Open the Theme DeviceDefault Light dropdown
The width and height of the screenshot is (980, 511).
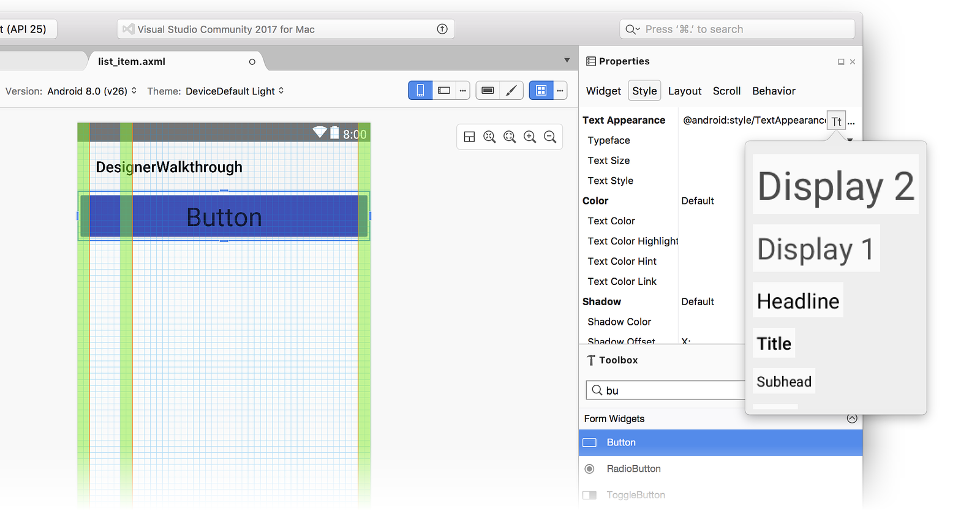(x=235, y=91)
